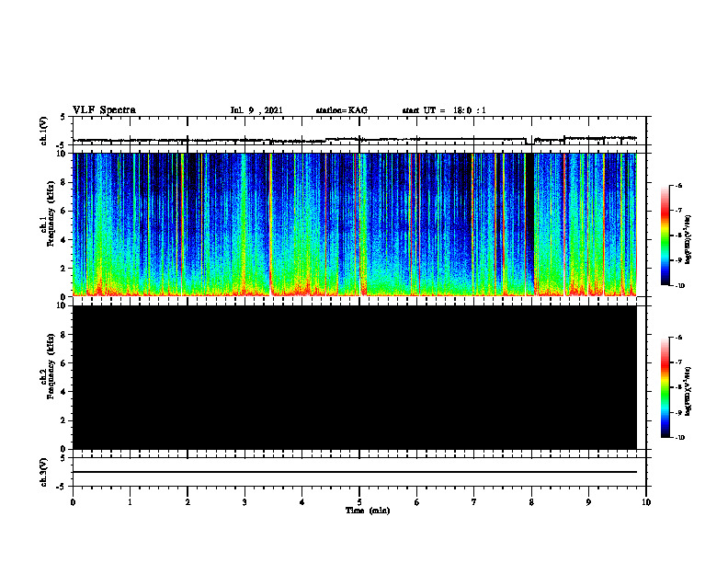
Task: Click the "5" tick on the ch.1(V) axis
Action: 63,118
